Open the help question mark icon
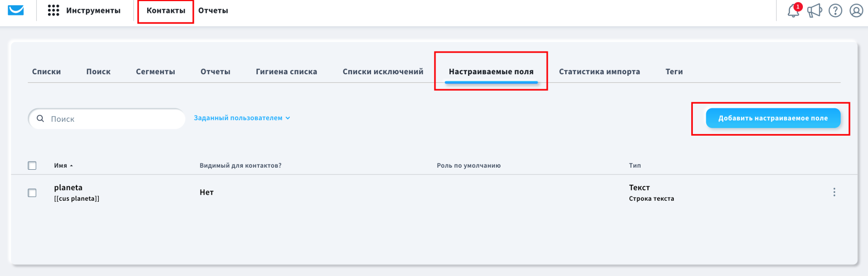868x276 pixels. (835, 10)
